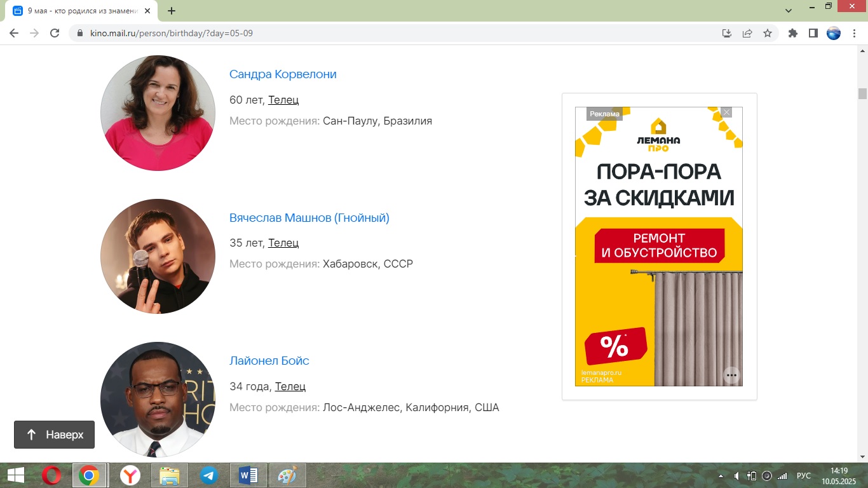Click the network signal tray icon

[x=783, y=476]
